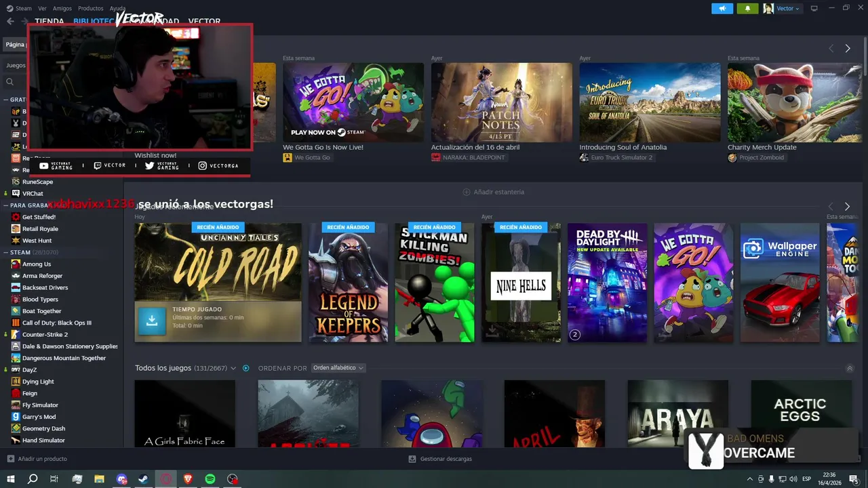This screenshot has width=868, height=488.
Task: Click the Blood Typers icon in sidebar
Action: point(16,299)
